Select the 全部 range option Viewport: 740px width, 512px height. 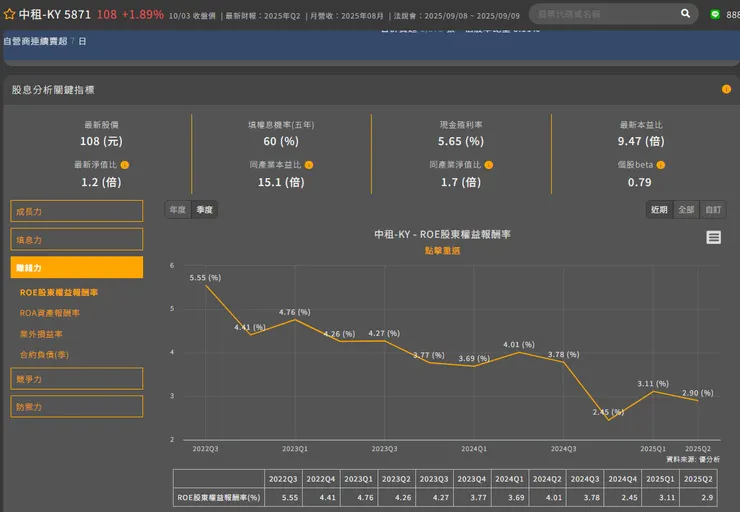pyautogui.click(x=686, y=210)
